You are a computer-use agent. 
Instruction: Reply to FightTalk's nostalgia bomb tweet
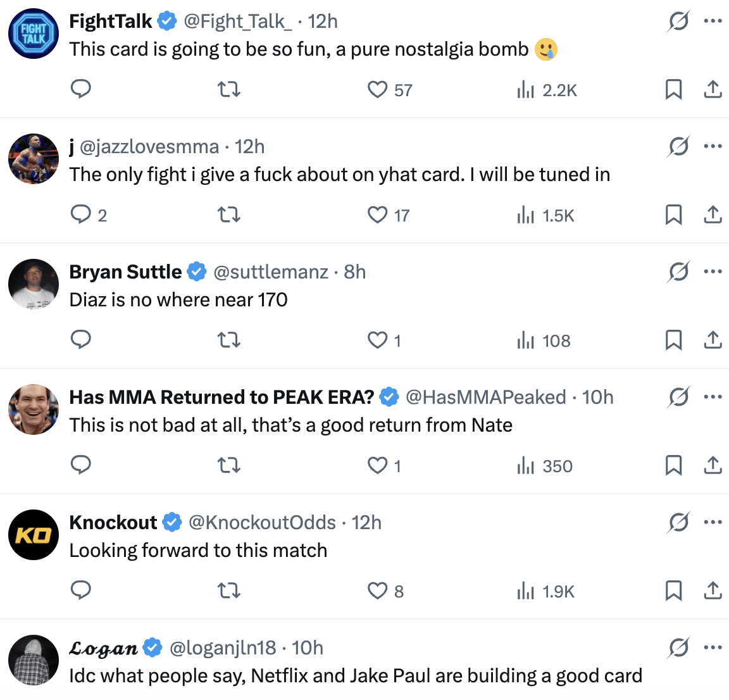[80, 90]
